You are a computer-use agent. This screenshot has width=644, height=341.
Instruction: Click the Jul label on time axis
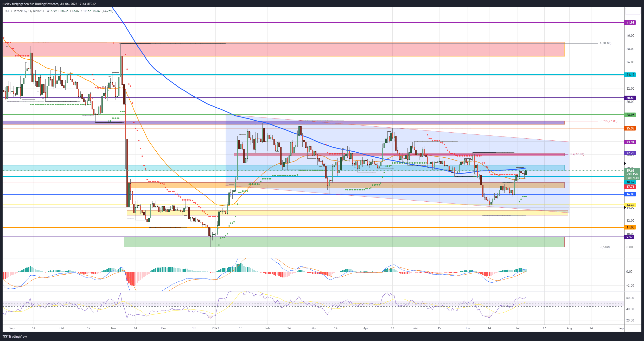click(518, 328)
